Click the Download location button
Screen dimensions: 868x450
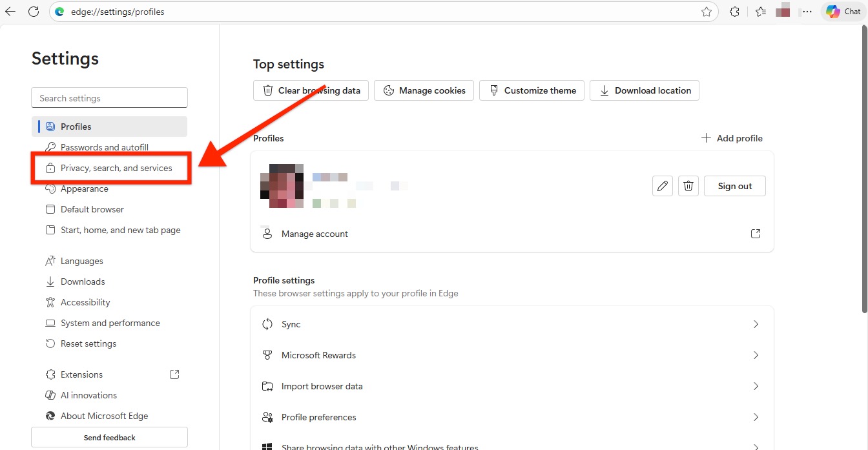click(645, 90)
